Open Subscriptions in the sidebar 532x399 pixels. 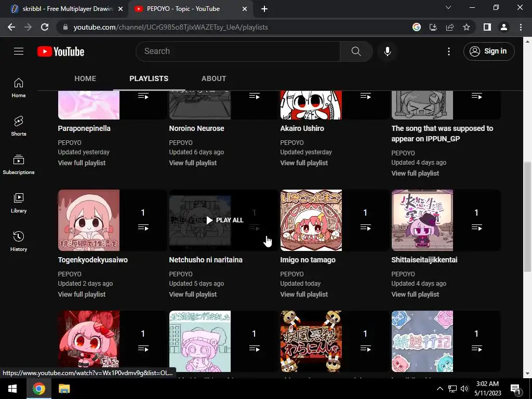19,165
